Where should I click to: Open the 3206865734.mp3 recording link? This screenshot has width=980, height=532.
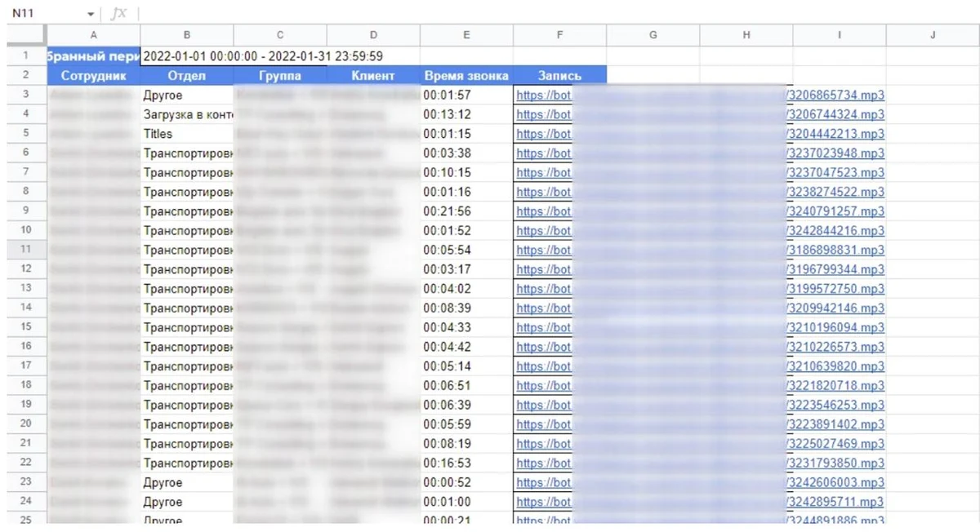835,95
